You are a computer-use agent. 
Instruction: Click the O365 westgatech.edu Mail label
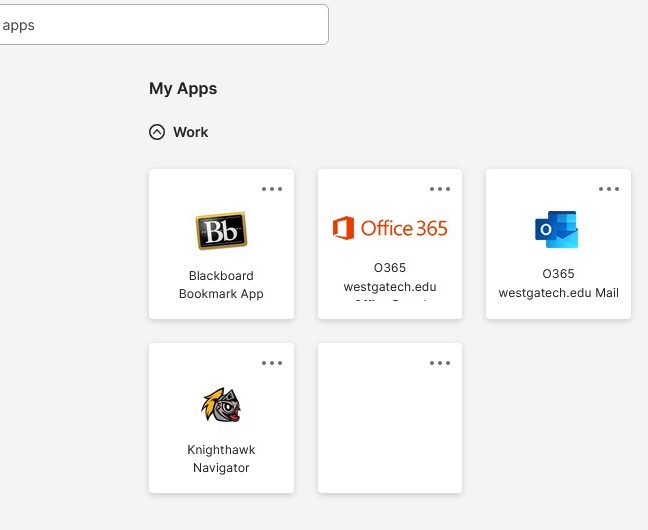click(558, 283)
